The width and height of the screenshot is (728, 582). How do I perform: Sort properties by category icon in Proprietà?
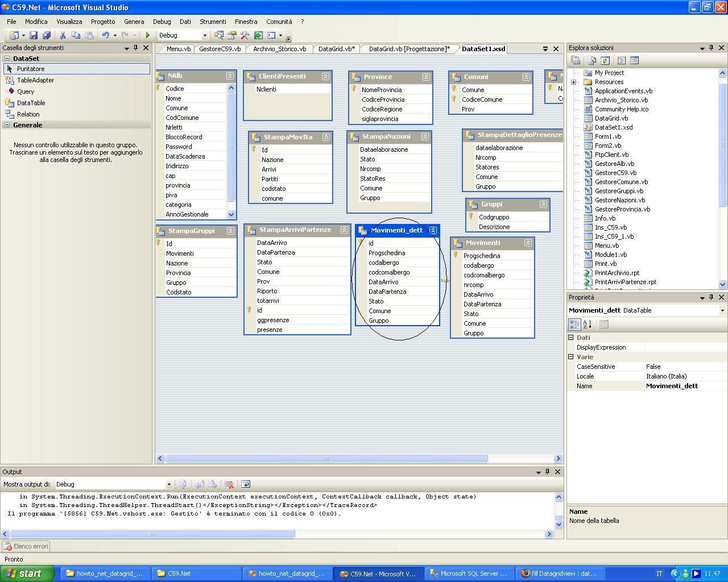click(574, 325)
